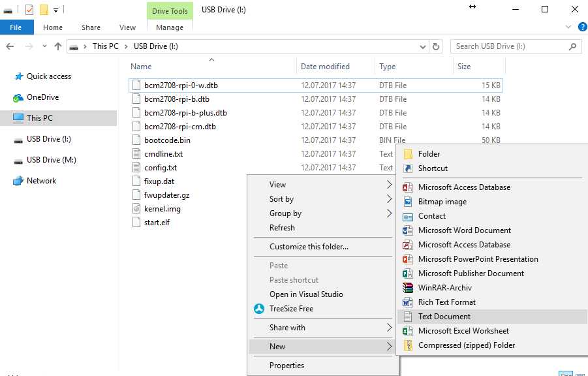Choose Open in Visual Studio
Screen dimensions: 588x376
click(306, 294)
